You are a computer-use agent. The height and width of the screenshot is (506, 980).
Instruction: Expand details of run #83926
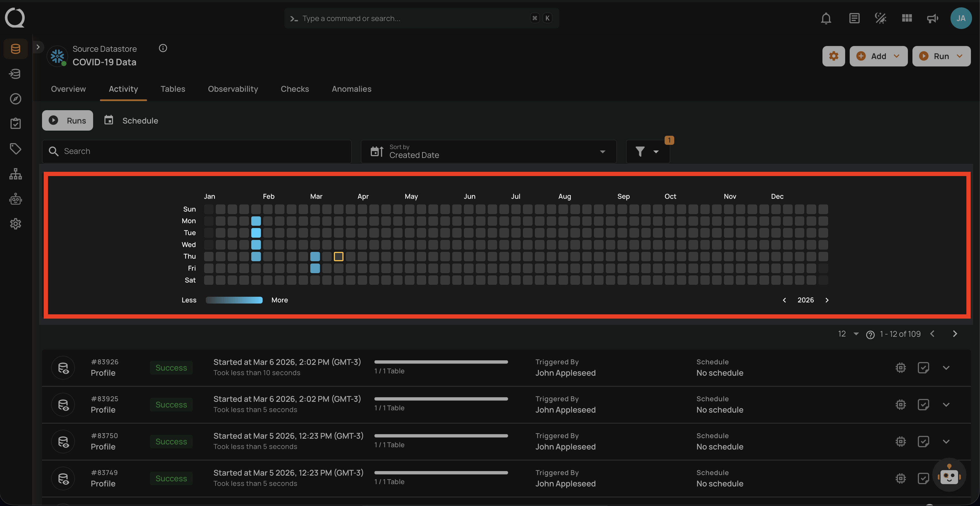coord(947,367)
